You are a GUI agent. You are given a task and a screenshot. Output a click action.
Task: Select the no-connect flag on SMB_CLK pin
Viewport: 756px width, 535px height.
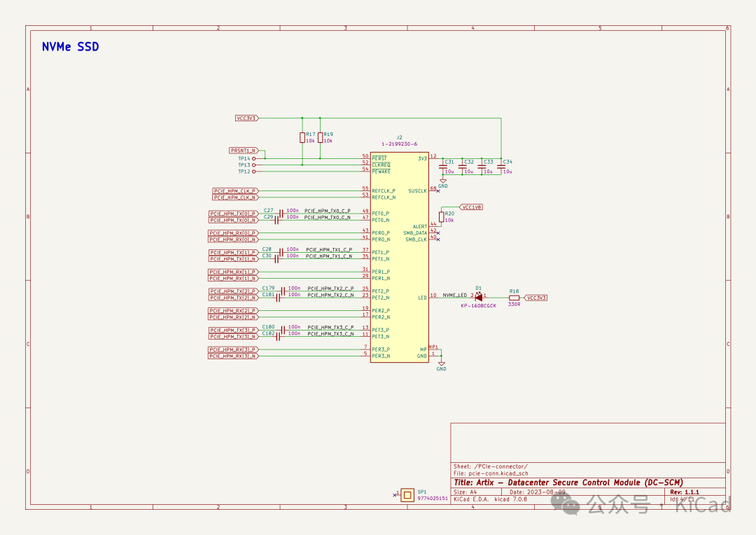pos(437,239)
